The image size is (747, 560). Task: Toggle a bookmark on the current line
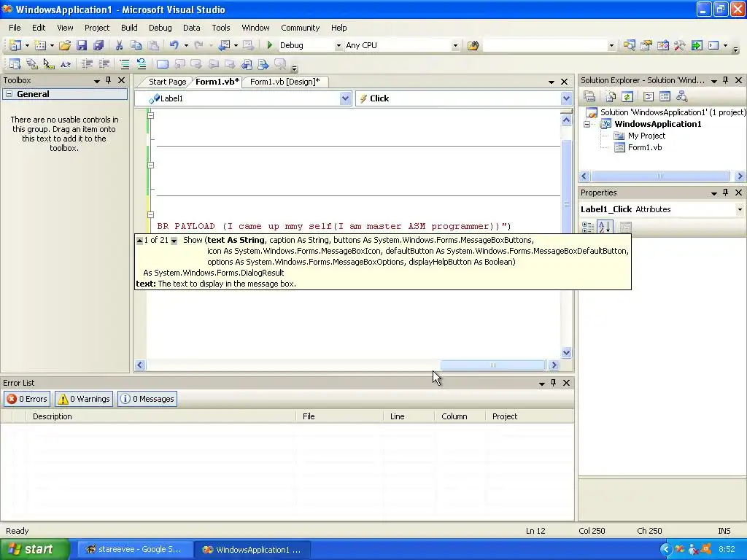(x=163, y=64)
